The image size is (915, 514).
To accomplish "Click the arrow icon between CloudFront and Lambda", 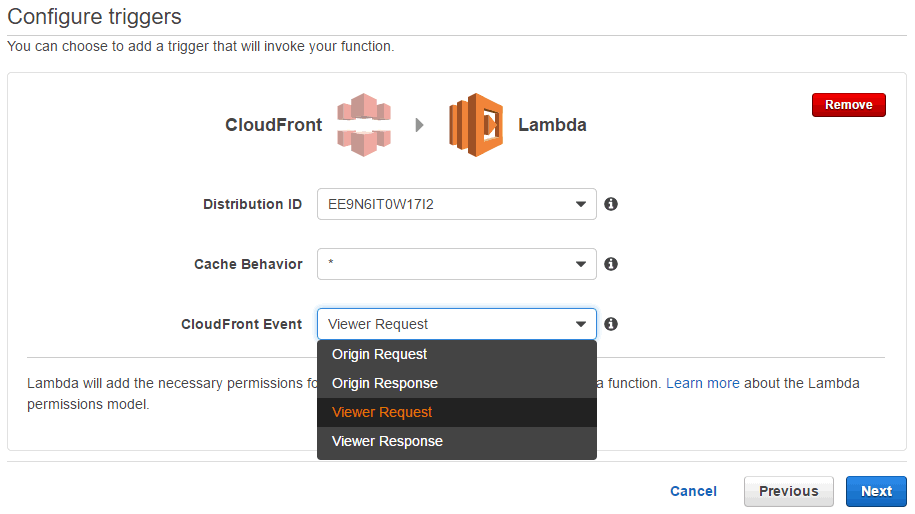I will (419, 125).
